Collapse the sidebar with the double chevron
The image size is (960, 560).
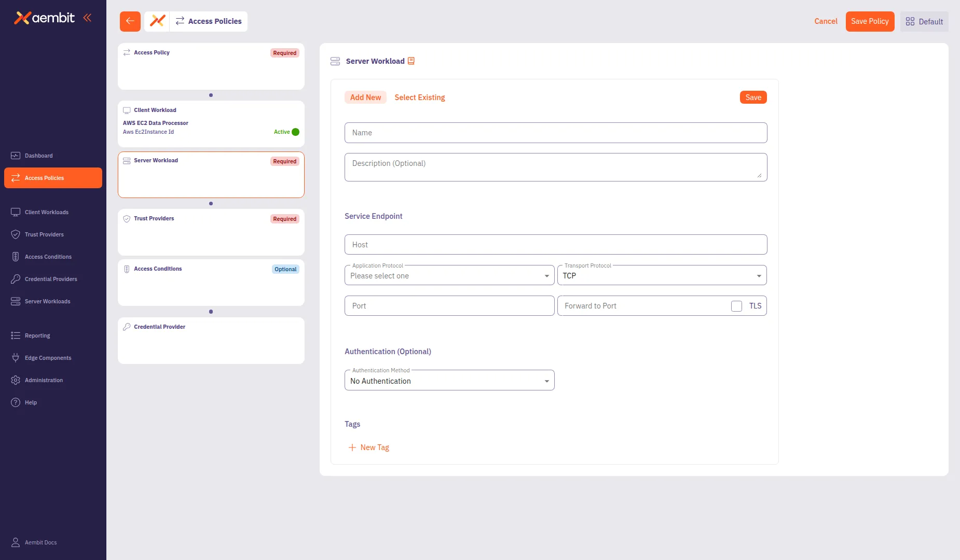click(87, 17)
